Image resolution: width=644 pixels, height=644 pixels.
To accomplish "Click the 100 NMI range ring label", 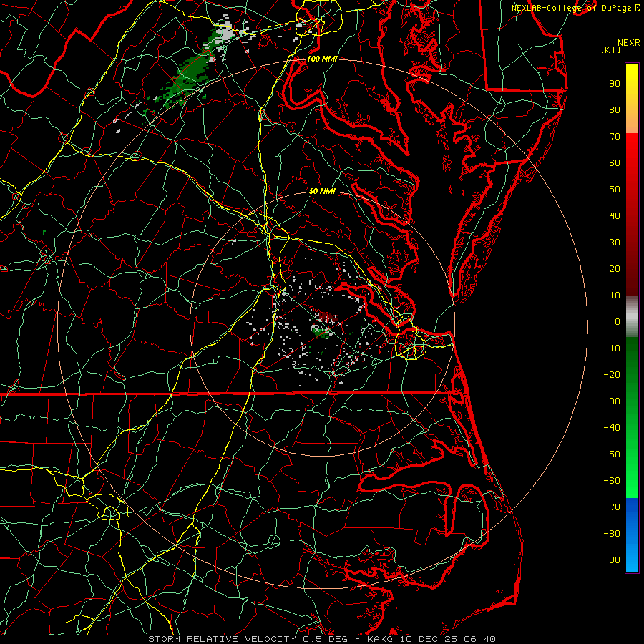I will click(x=322, y=59).
